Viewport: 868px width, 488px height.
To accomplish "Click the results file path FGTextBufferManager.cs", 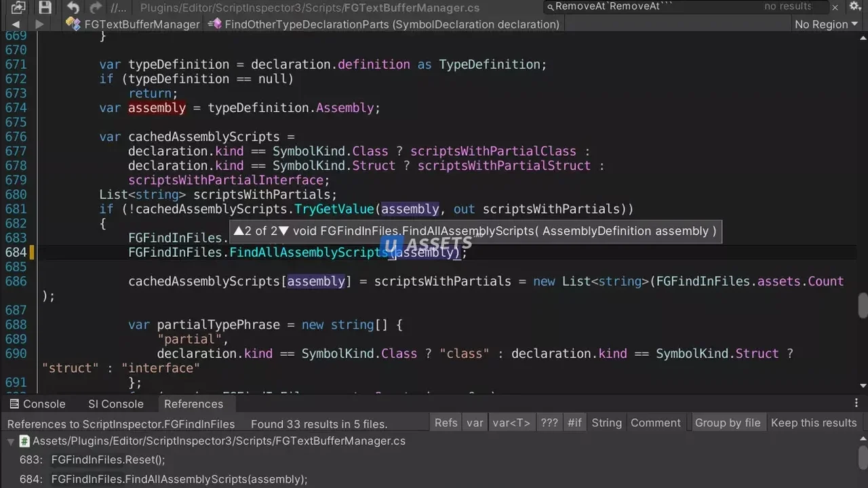I will tap(219, 441).
